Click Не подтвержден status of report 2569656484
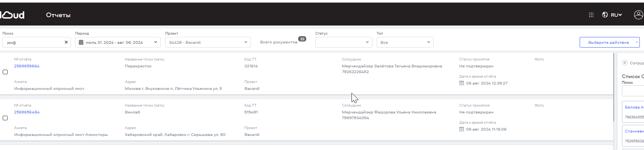 (x=476, y=112)
